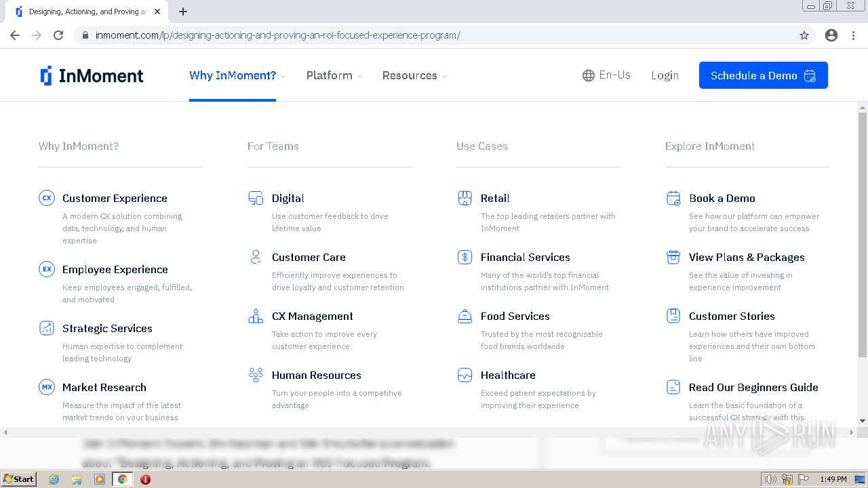The width and height of the screenshot is (868, 488).
Task: Open the Digital teams link
Action: click(288, 198)
